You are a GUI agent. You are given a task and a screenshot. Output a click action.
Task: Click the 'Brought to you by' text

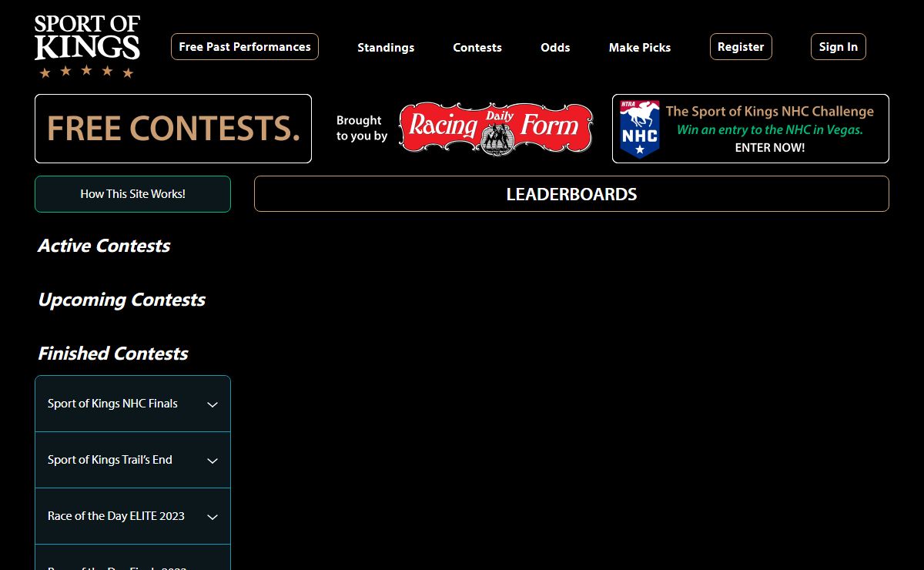coord(361,128)
